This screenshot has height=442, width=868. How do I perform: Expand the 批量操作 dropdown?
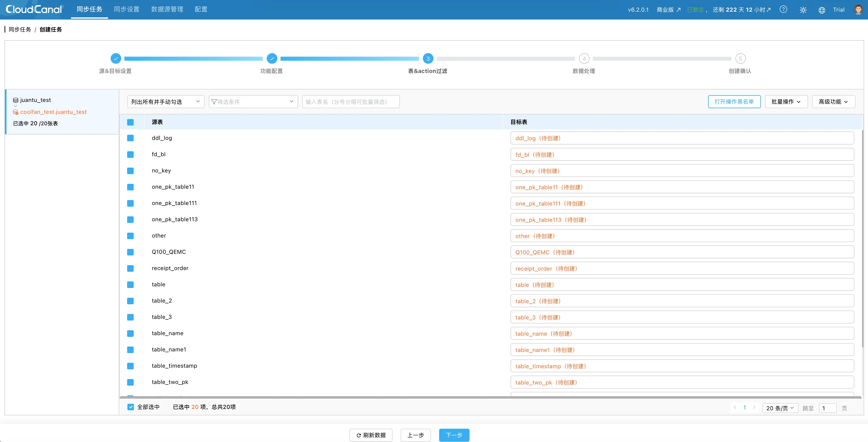click(786, 101)
